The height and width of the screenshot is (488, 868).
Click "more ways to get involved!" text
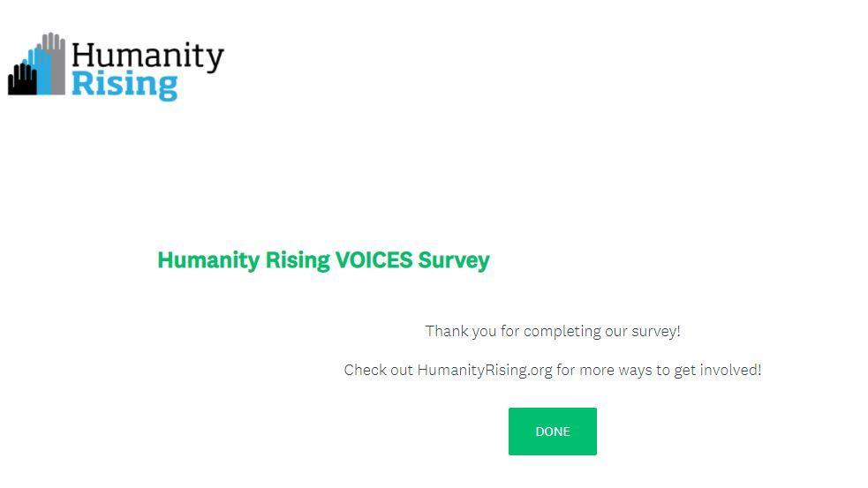pos(670,370)
